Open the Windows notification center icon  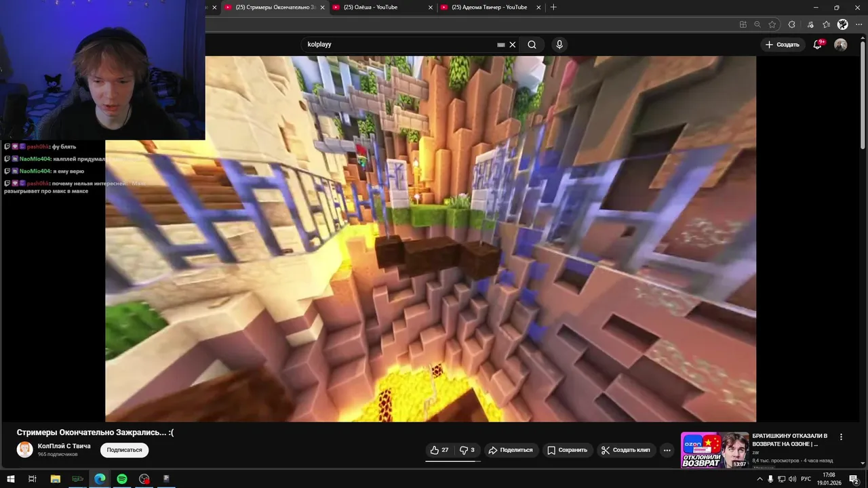(854, 479)
